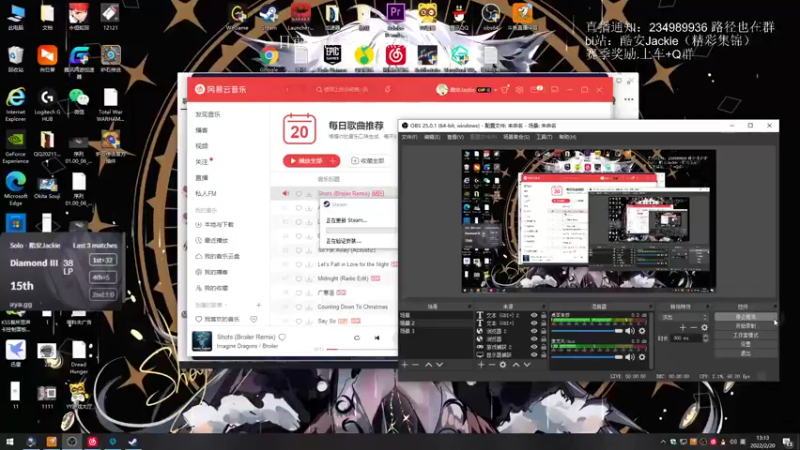
Task: Click 收藏全部 in NetEase Music
Action: tap(367, 161)
